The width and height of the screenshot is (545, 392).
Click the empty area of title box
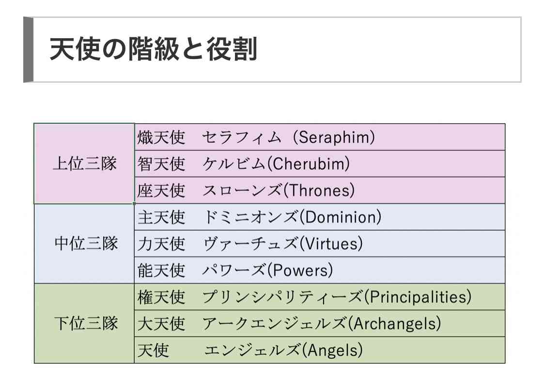point(389,50)
